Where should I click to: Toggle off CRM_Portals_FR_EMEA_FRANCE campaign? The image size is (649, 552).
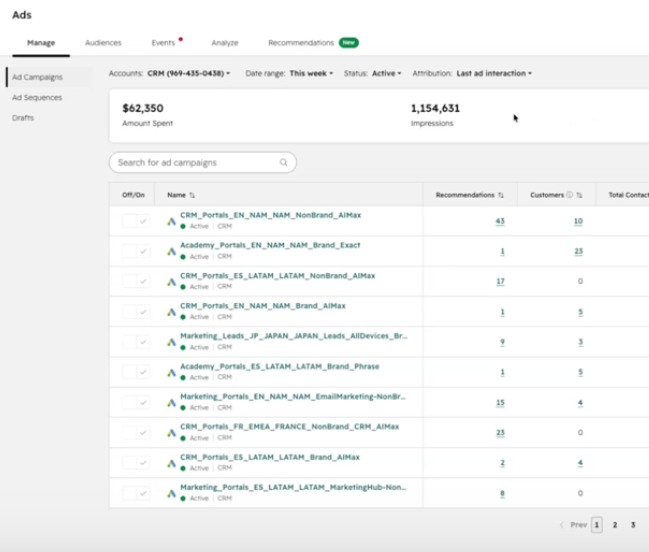136,432
